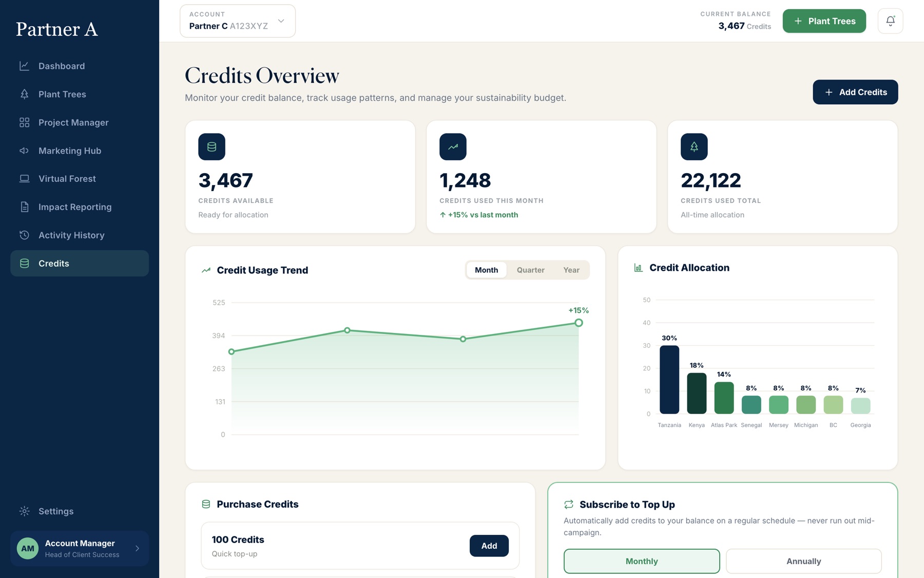The height and width of the screenshot is (578, 924).
Task: Select the Annually subscription option
Action: coord(803,561)
